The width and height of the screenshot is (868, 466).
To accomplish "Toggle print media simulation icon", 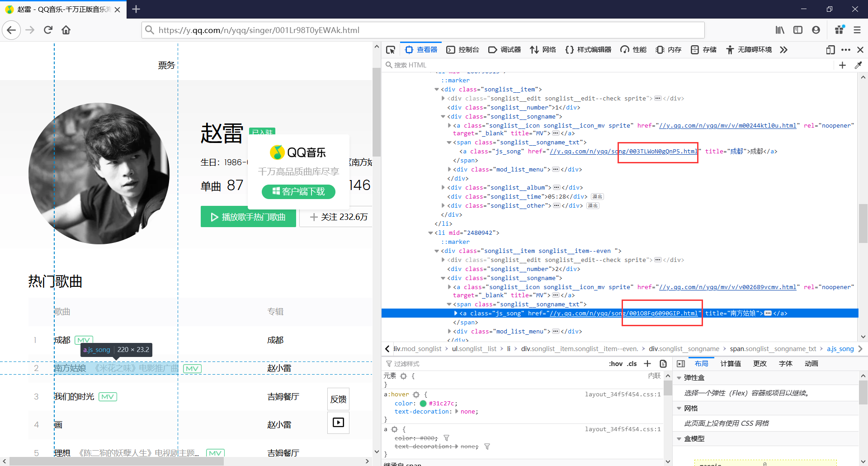I will coord(663,364).
